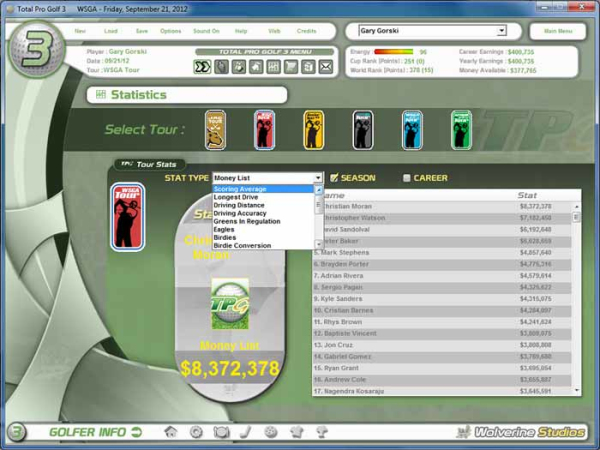The width and height of the screenshot is (600, 450).
Task: Choose Eagles from stat list
Action: pyautogui.click(x=263, y=229)
